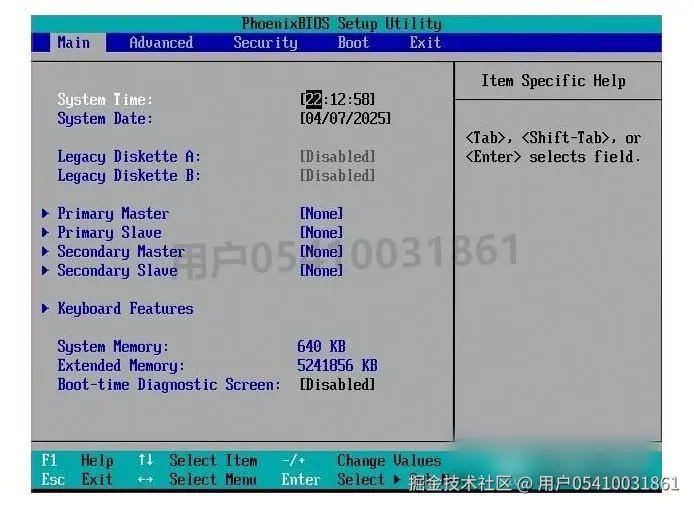Image resolution: width=694 pixels, height=508 pixels.
Task: Click the System Memory 640 KB value
Action: point(321,346)
